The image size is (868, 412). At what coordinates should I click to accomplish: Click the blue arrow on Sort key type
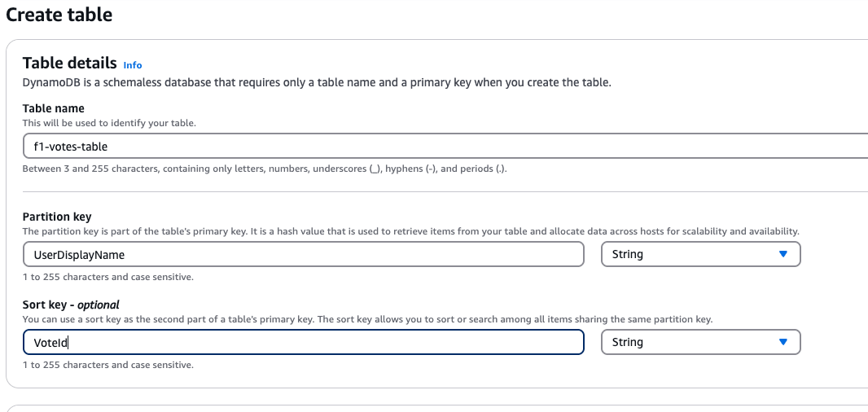coord(783,342)
